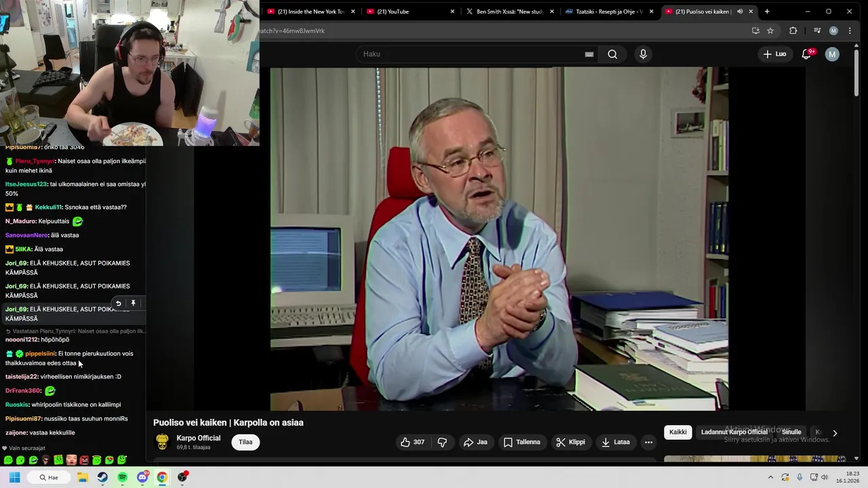Open OBS Studio from taskbar

tap(182, 477)
